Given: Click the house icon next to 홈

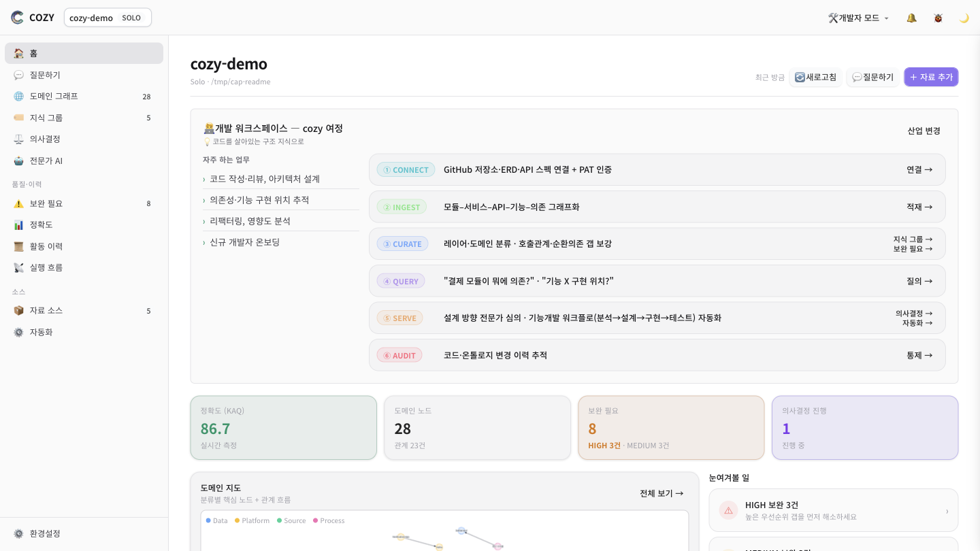Looking at the screenshot, I should tap(18, 53).
